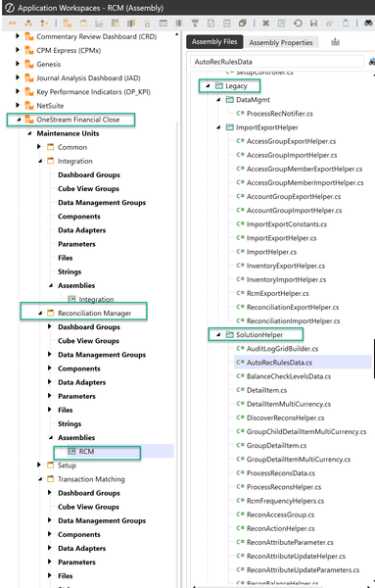375x588 pixels.
Task: Click the save floppy disk toolbar icon
Action: pyautogui.click(x=314, y=24)
